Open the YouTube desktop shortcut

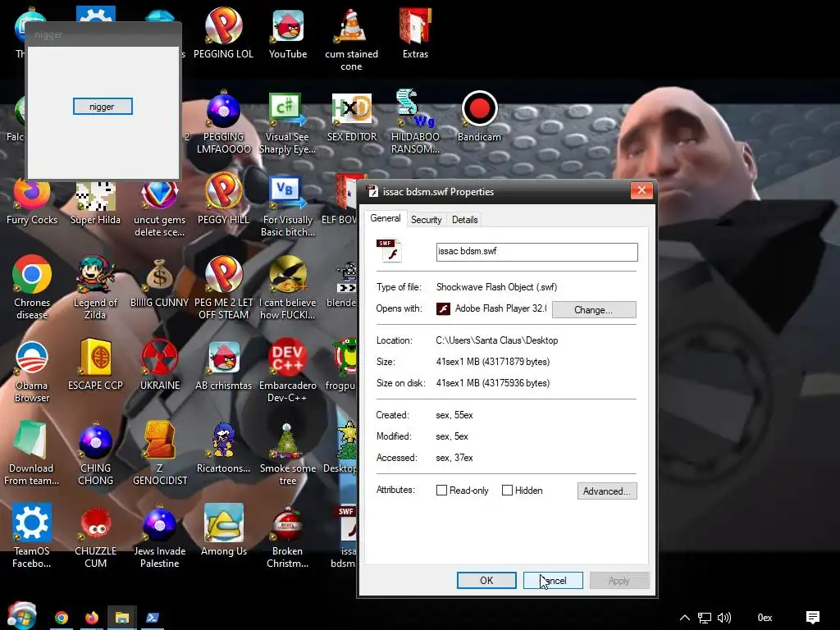tap(288, 33)
